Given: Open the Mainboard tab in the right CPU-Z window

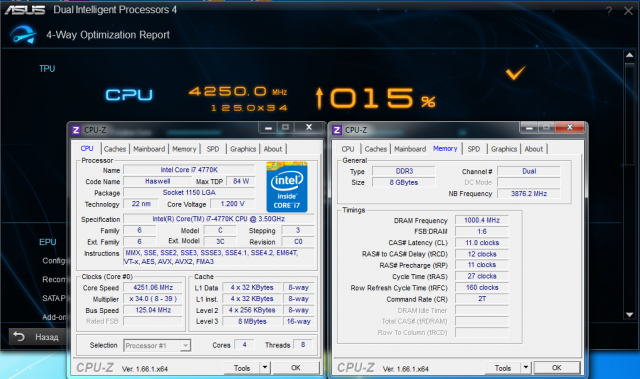Looking at the screenshot, I should click(410, 149).
